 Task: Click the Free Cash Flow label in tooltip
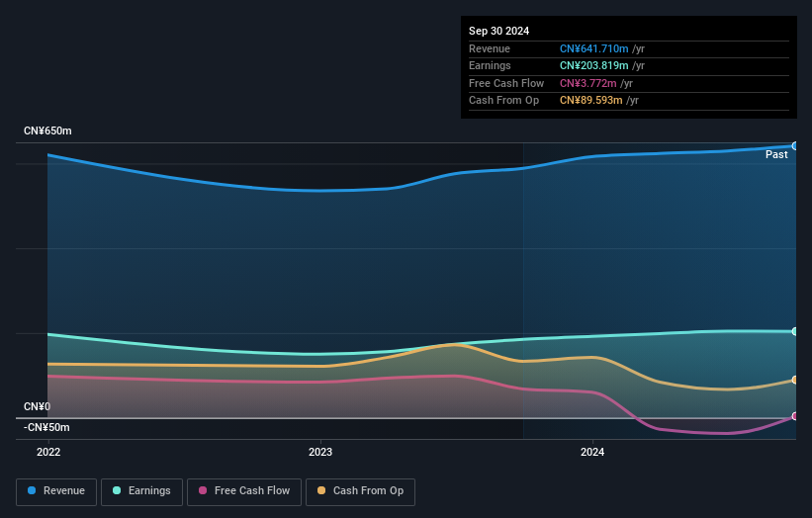click(506, 83)
